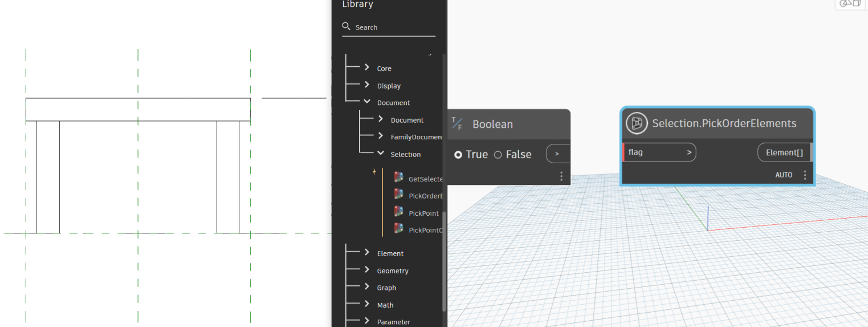This screenshot has width=868, height=327.
Task: Open the PickOrderElements node three-dot menu
Action: coord(805,175)
